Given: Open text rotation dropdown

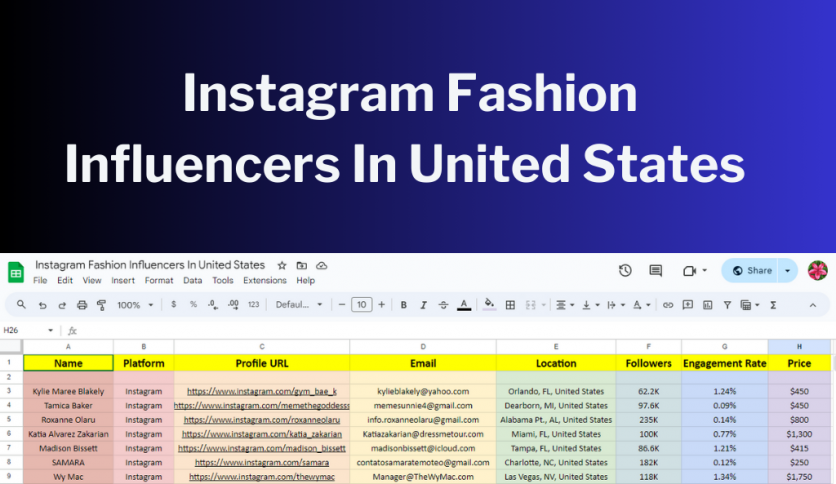Looking at the screenshot, I should 641,305.
